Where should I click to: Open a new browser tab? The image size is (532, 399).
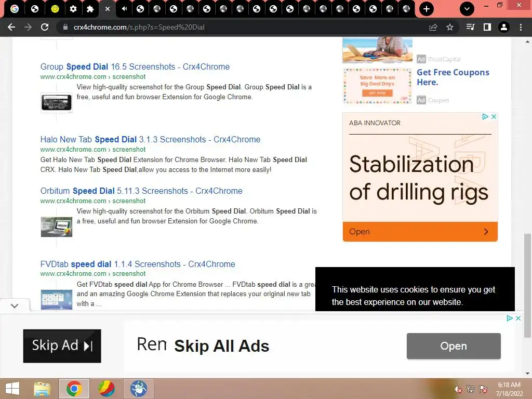tap(427, 9)
